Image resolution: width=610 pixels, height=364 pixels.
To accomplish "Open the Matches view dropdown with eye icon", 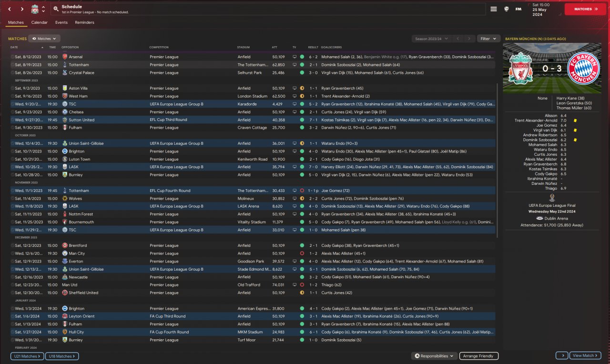I will (x=44, y=39).
